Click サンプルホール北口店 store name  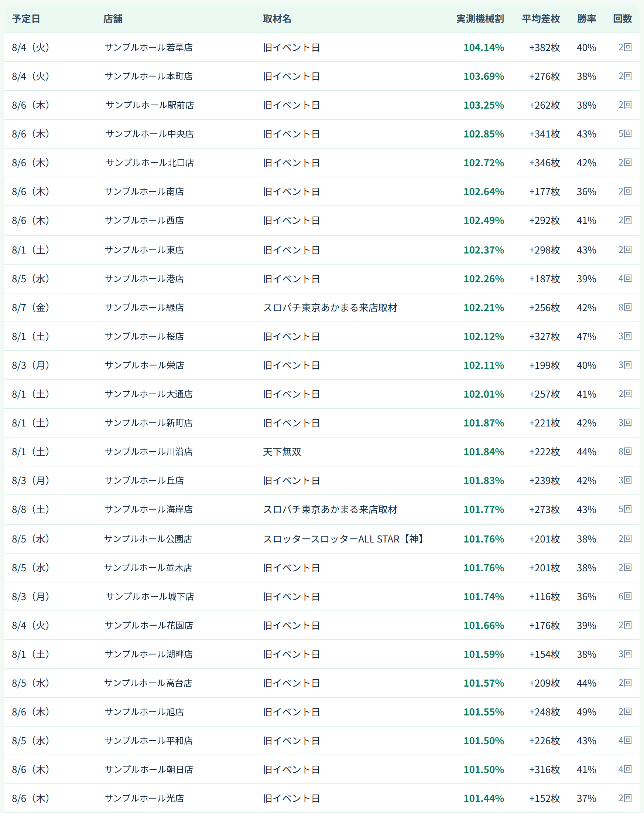tap(150, 163)
